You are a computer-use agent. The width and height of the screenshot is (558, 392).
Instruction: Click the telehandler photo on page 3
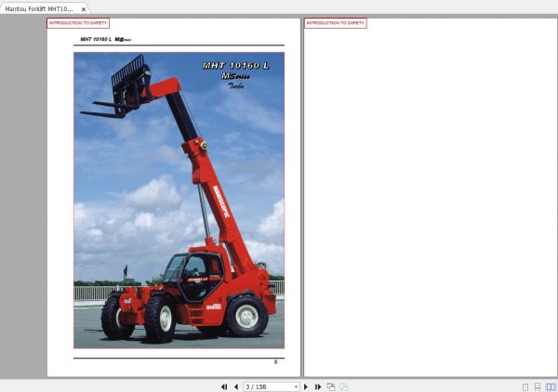(x=179, y=200)
